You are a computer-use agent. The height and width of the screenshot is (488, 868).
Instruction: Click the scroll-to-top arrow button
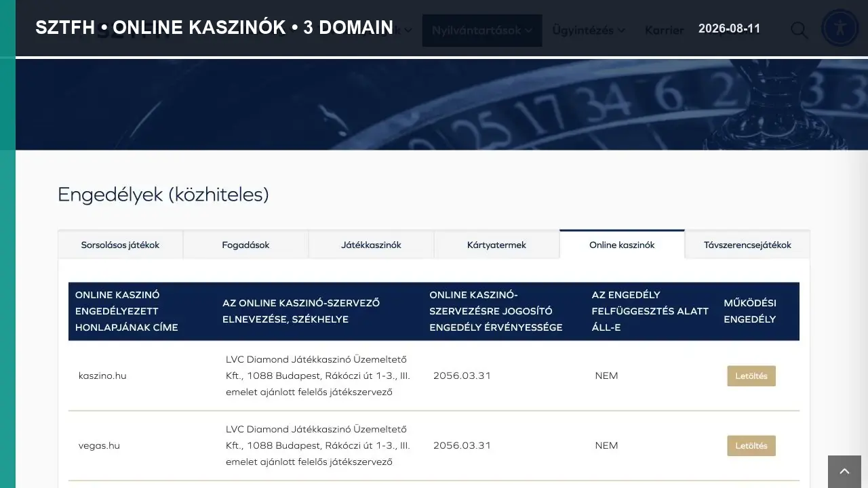point(844,472)
